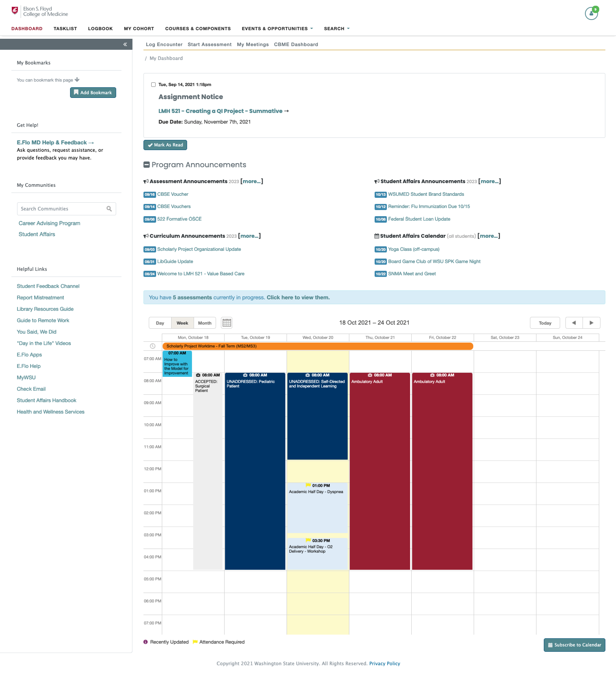Go to next week arrow
Screen dimensions: 616x673
592,323
